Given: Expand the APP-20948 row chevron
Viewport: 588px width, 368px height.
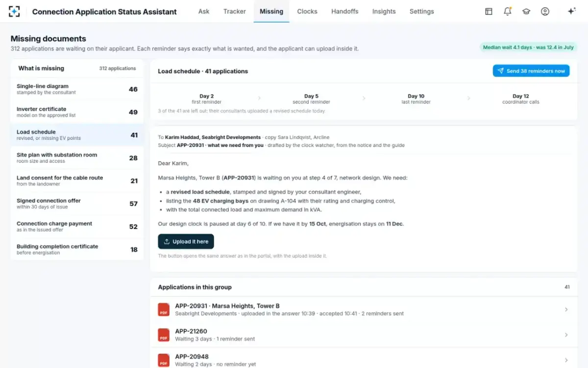Looking at the screenshot, I should [566, 361].
